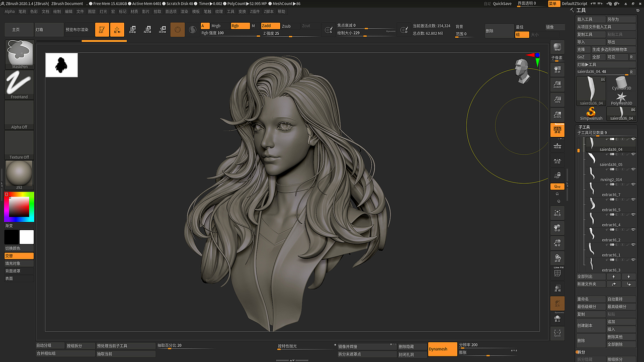Open the Z插件 menu

point(255,11)
